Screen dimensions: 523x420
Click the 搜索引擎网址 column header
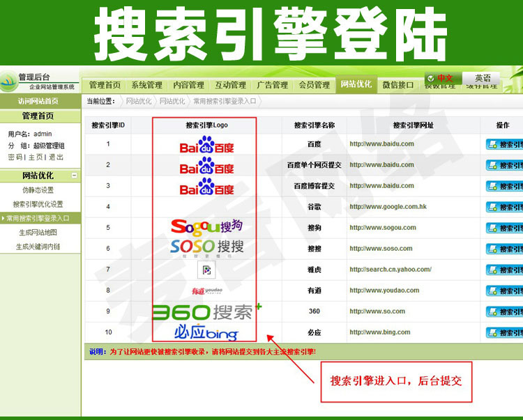[x=414, y=125]
